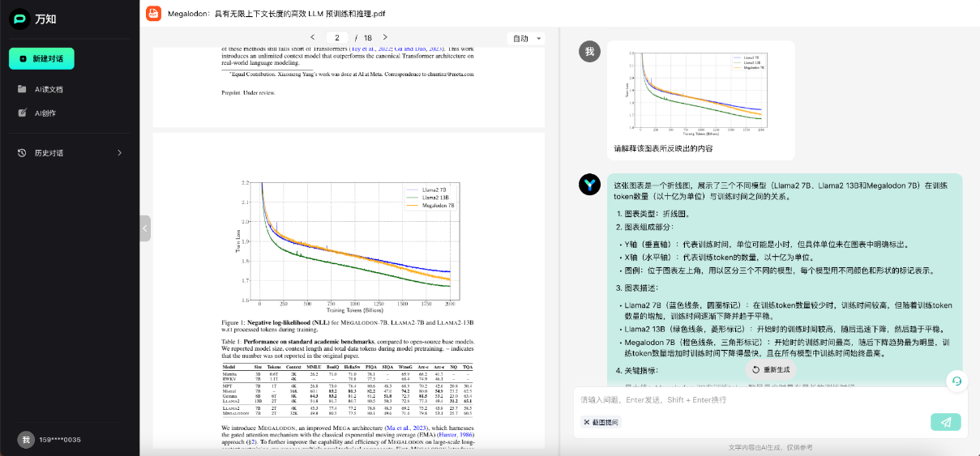Click the AI assistant avatar icon
Image resolution: width=980 pixels, height=456 pixels.
589,185
